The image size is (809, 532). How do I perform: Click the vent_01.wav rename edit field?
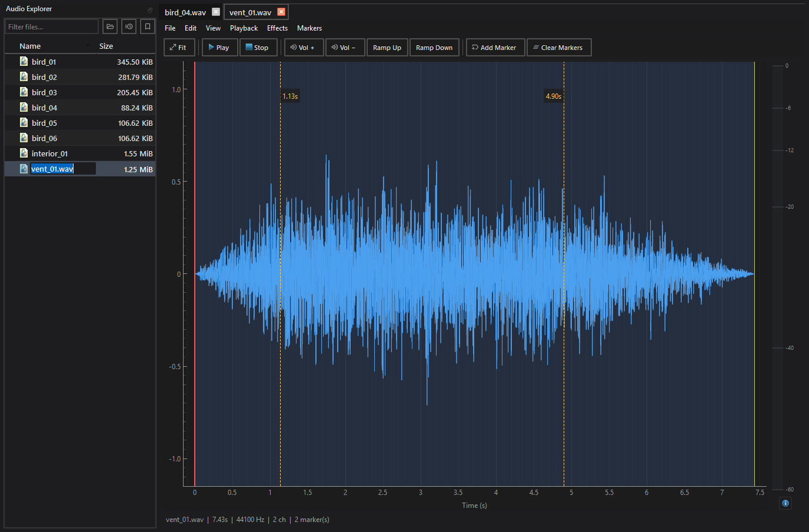pos(62,169)
